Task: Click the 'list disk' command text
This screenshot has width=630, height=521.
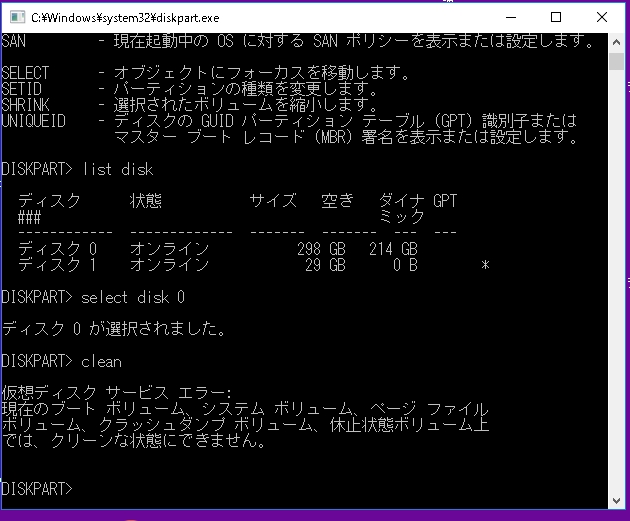Action: [x=117, y=169]
